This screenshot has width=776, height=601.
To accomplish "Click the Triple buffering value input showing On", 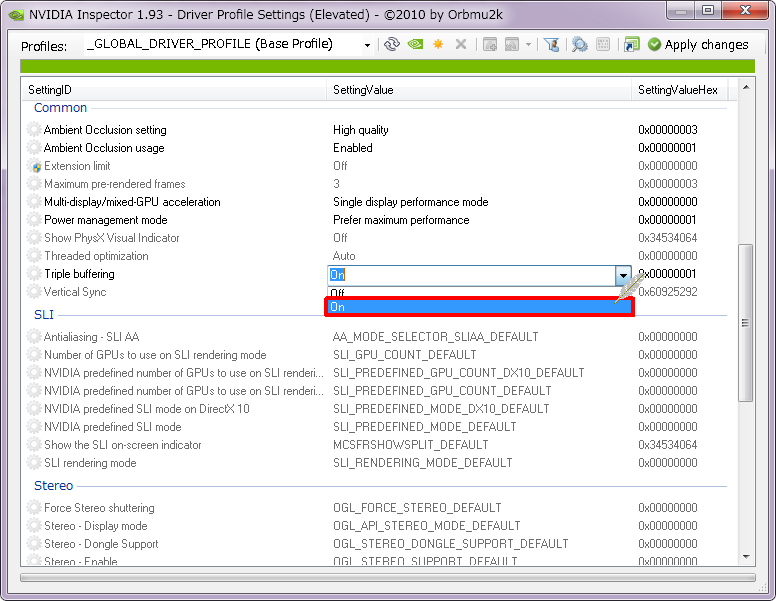I will [x=472, y=275].
